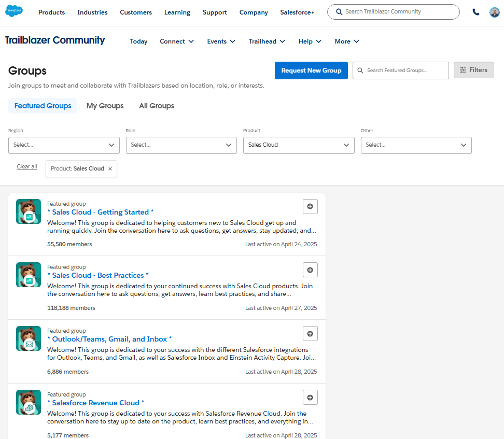Expand the Other dropdown
Screen dimensions: 504x439
(416, 145)
